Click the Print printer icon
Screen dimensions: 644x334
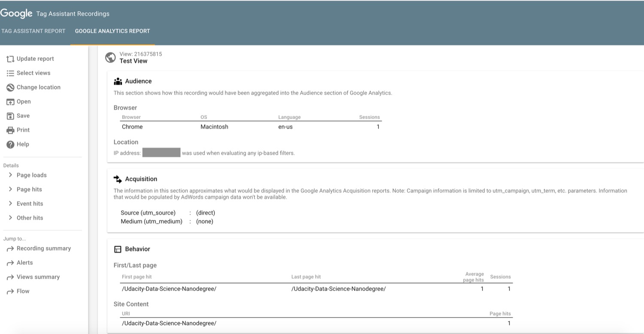pyautogui.click(x=10, y=130)
